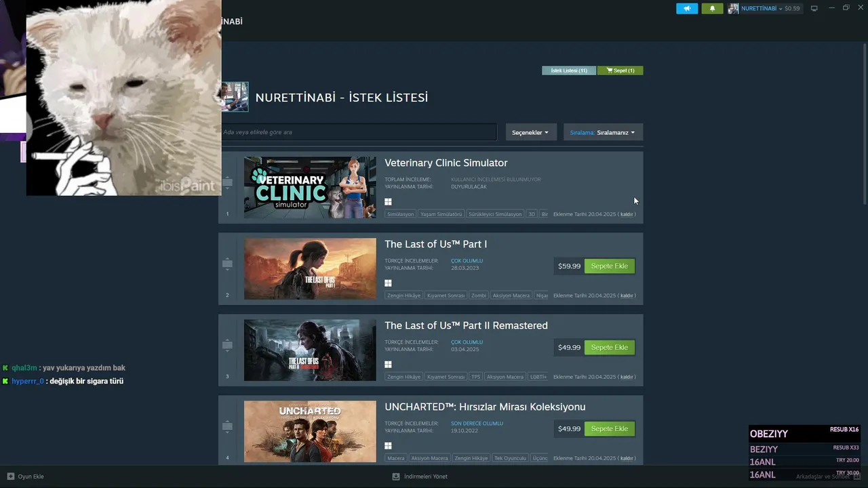868x488 pixels.
Task: Click Windows icon on The Last of Us Part I
Action: coord(388,283)
